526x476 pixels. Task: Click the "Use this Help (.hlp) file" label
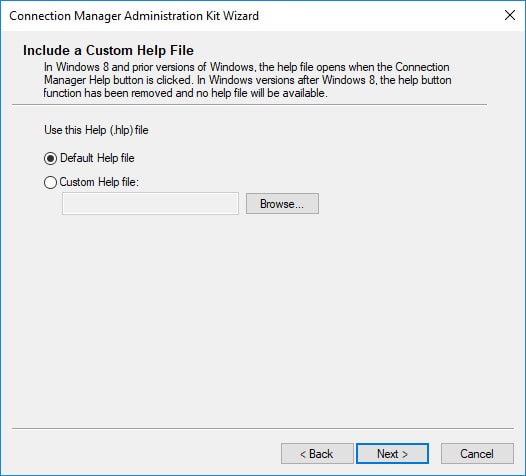click(96, 130)
